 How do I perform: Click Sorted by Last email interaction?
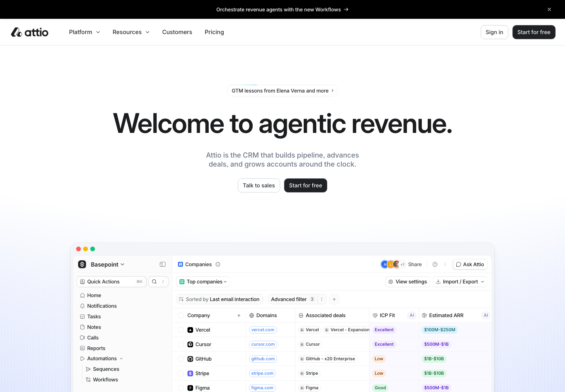point(219,299)
